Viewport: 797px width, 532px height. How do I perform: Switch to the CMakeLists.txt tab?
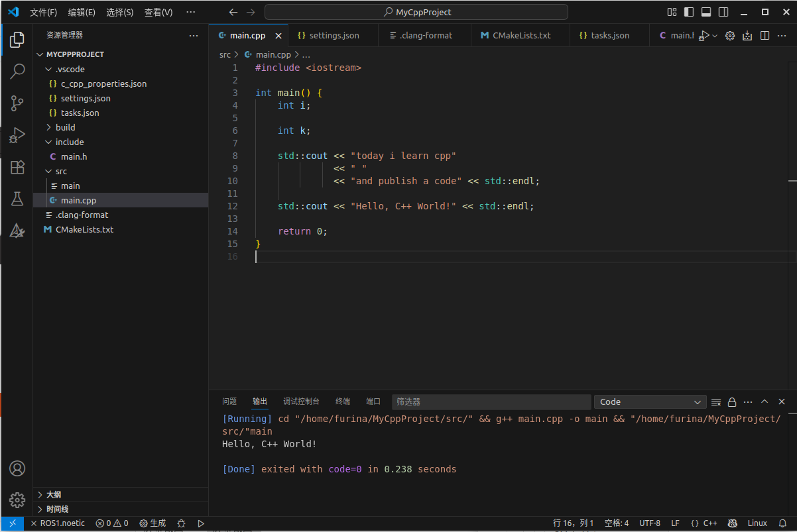(520, 36)
